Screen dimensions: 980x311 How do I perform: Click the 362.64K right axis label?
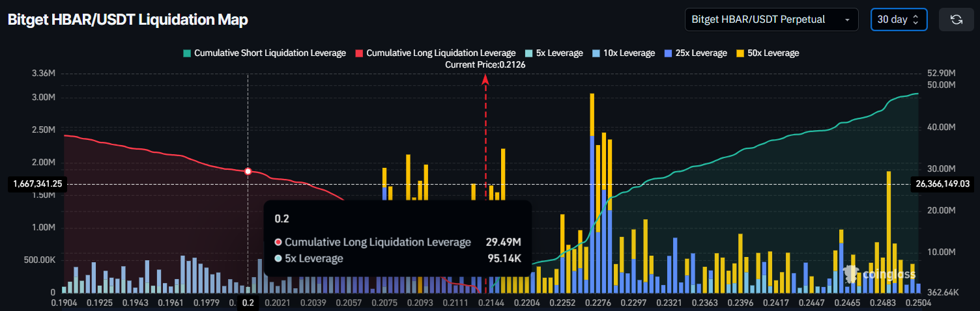pyautogui.click(x=942, y=292)
